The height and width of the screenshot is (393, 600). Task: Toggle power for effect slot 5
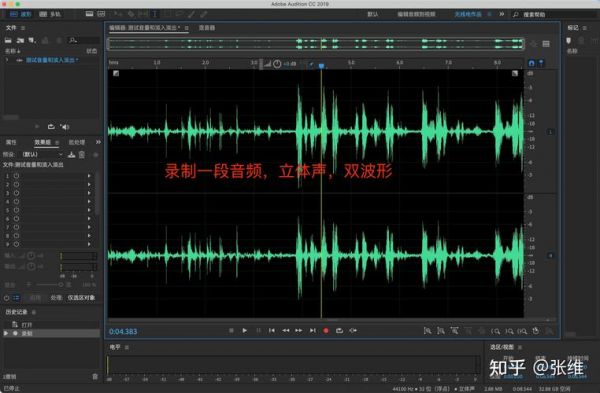[x=16, y=210]
